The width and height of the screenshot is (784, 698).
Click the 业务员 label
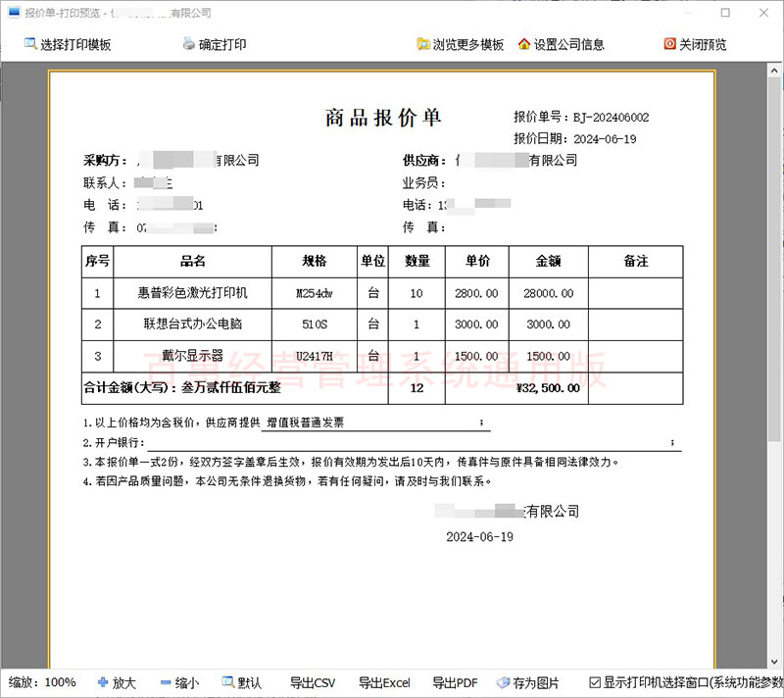[423, 183]
